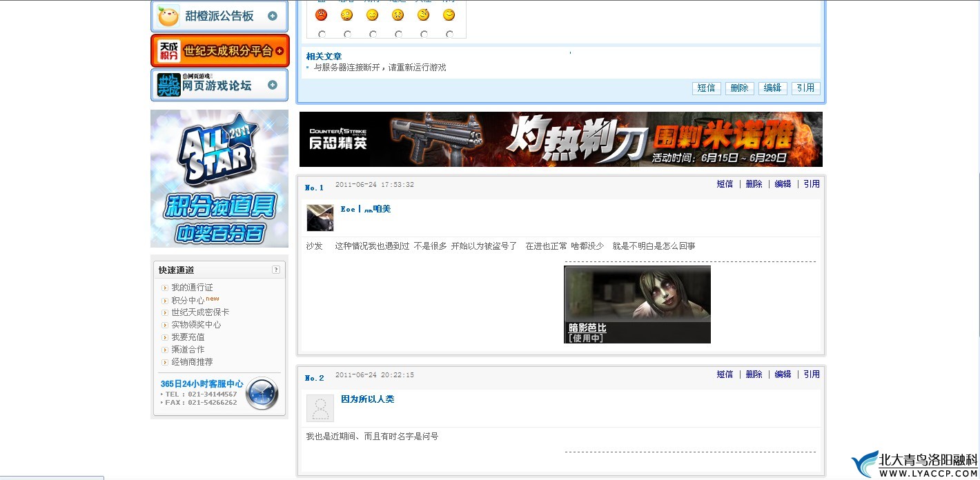Open 经销商推荐 quick link
The image size is (980, 480).
point(192,362)
